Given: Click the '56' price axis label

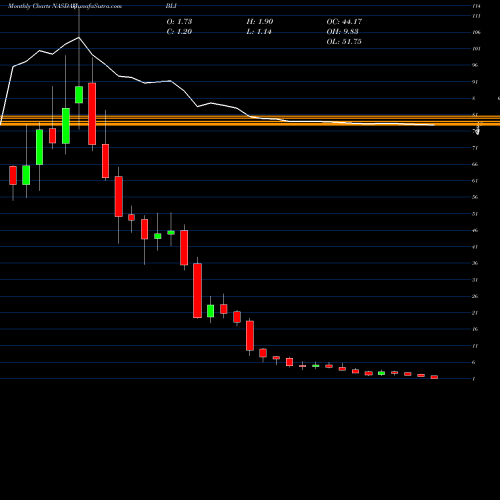Looking at the screenshot, I should click(x=475, y=197).
